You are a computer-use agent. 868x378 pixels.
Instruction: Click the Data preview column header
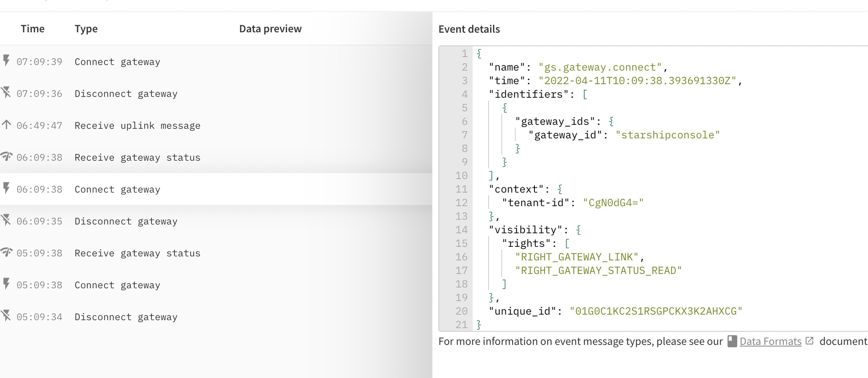(270, 29)
